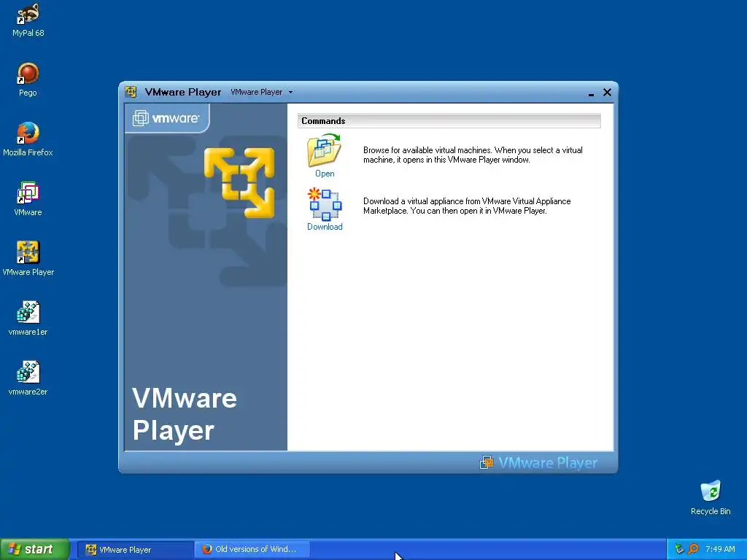Screen dimensions: 747x560
Task: Click the Download link label
Action: coord(325,227)
